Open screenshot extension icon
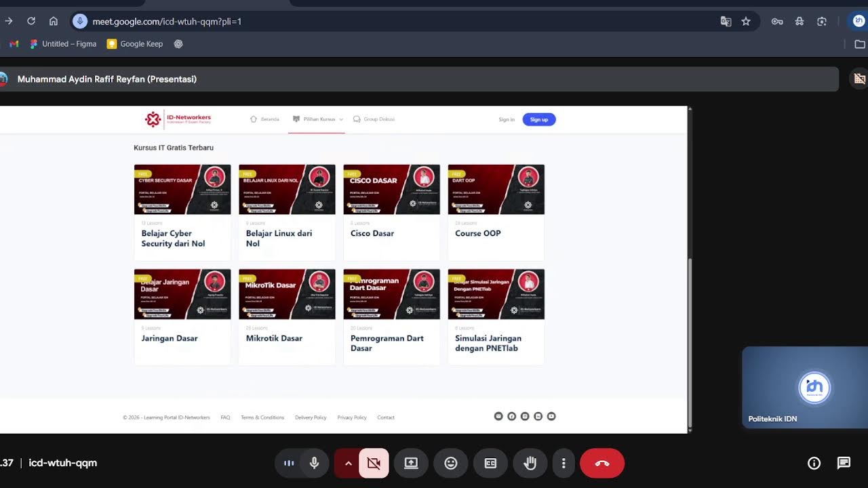Screen dimensions: 868x488 pyautogui.click(x=822, y=22)
